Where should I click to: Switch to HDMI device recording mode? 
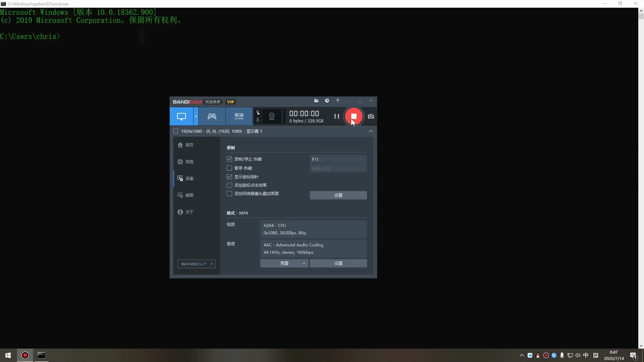pyautogui.click(x=239, y=116)
